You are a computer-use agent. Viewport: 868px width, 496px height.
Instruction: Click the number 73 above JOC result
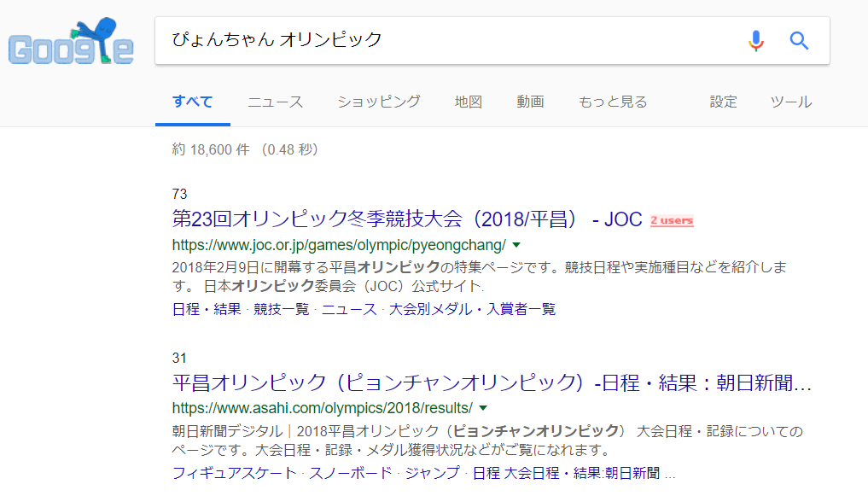point(179,194)
